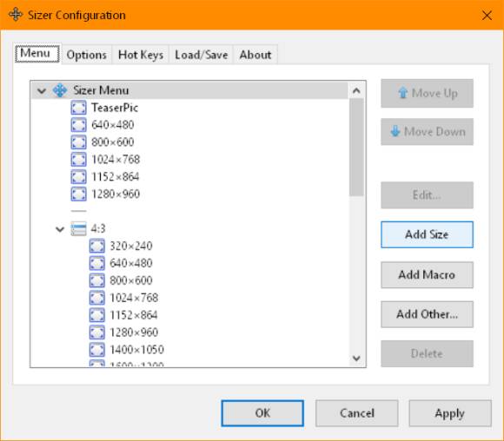Click the Add Macro button
Viewport: 504px width, 441px height.
427,275
